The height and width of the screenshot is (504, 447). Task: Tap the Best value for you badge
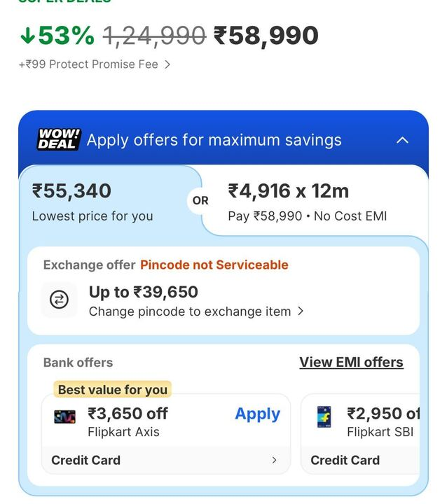(112, 389)
